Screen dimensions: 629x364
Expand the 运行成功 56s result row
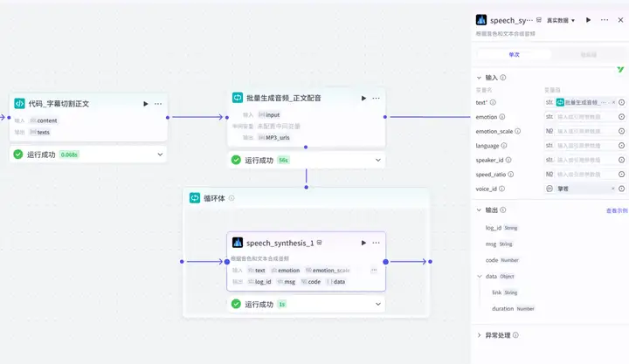[378, 160]
